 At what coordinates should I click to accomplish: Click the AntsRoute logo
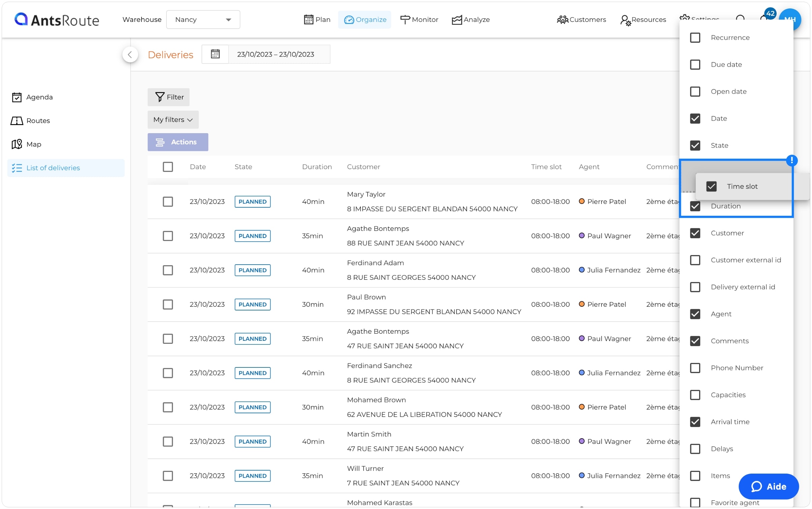tap(57, 20)
